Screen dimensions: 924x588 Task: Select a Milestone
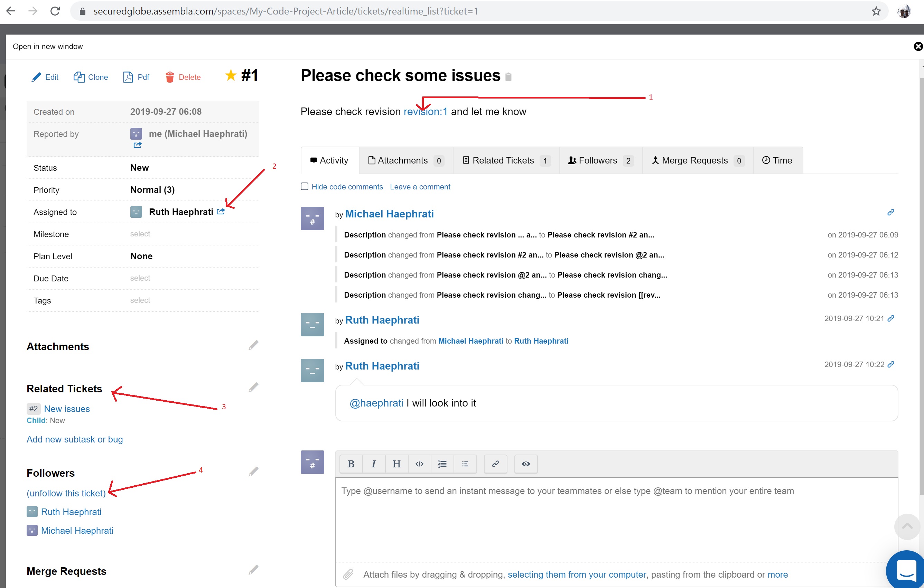point(140,234)
